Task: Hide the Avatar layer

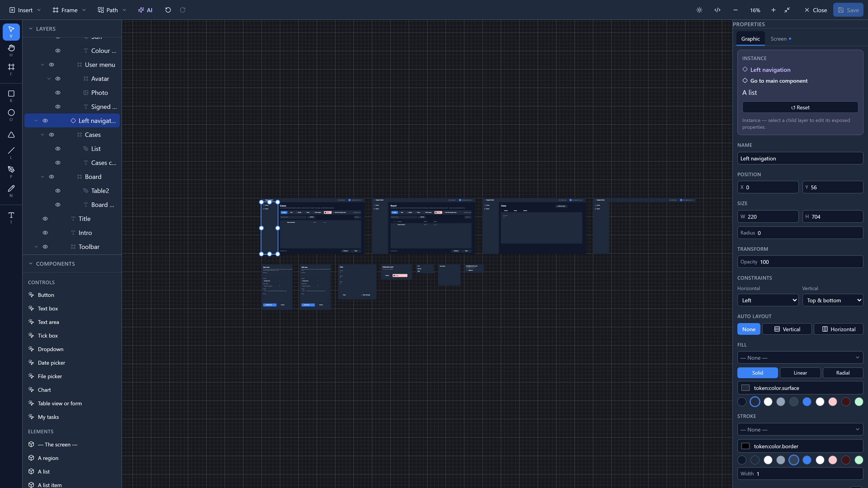Action: (x=58, y=78)
